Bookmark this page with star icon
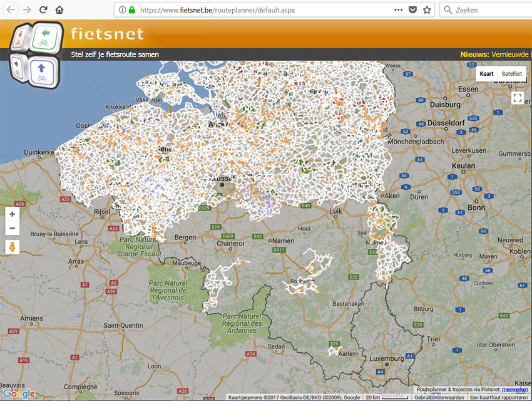This screenshot has height=401, width=532. click(x=427, y=10)
